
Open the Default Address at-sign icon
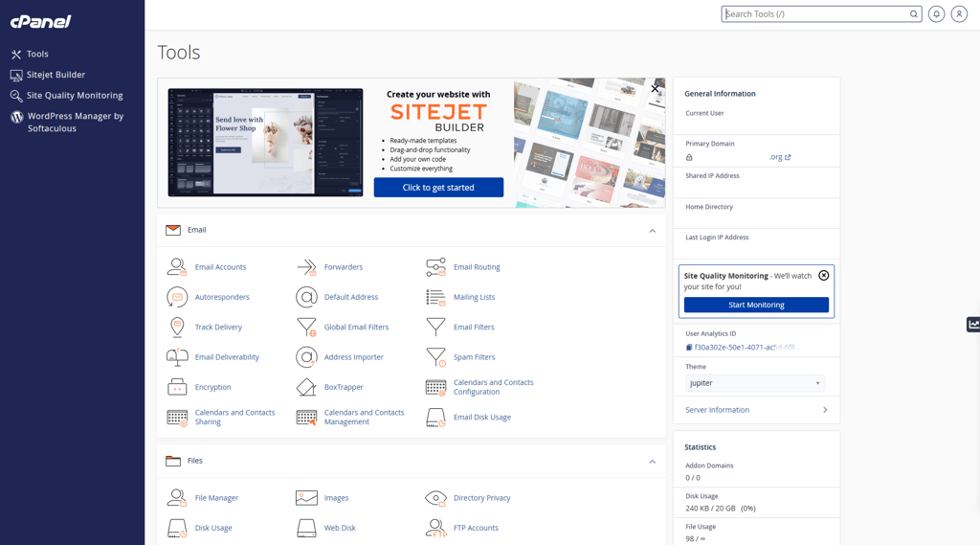(x=306, y=297)
